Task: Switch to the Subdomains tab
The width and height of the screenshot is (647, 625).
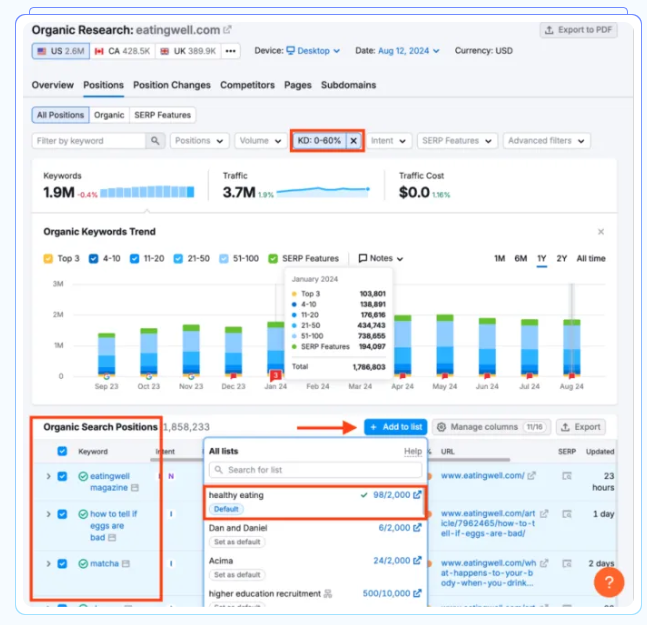Action: 348,85
